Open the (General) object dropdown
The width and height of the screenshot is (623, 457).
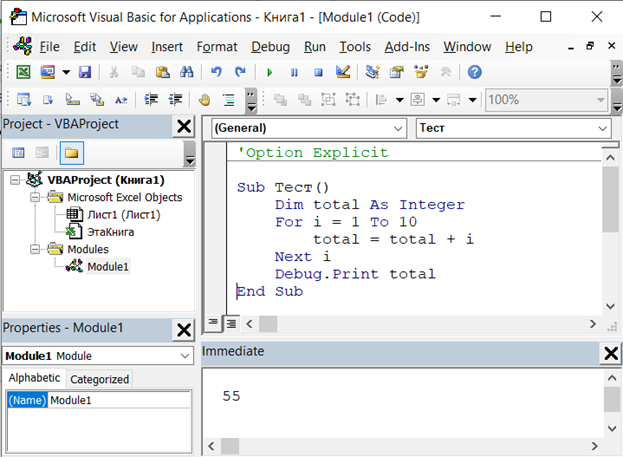pos(398,128)
